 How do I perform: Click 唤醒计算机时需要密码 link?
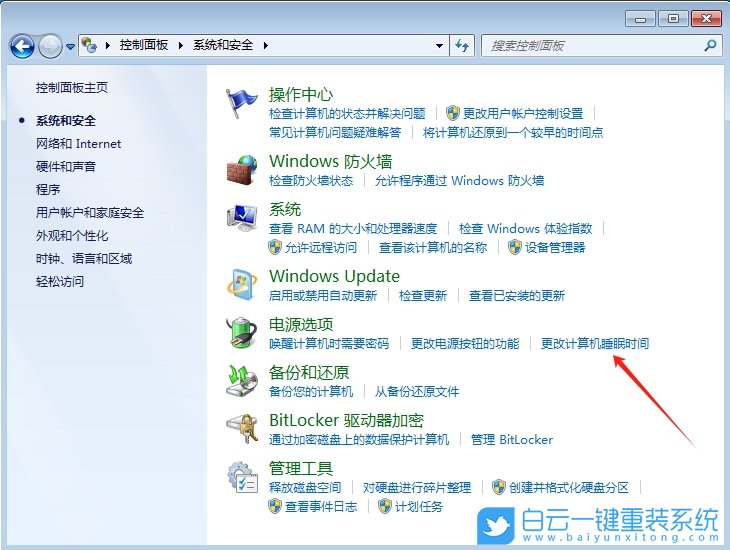[329, 344]
